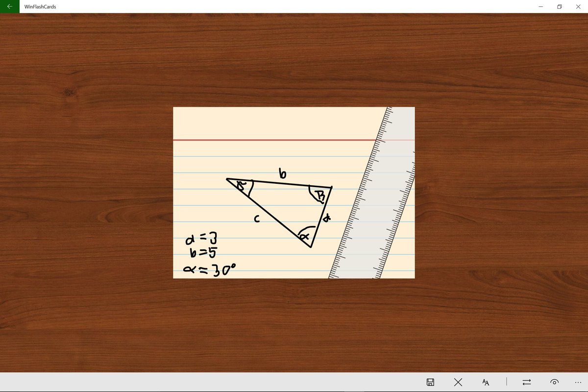This screenshot has width=588, height=392.
Task: Open the font size (AA) text tool
Action: click(x=486, y=382)
